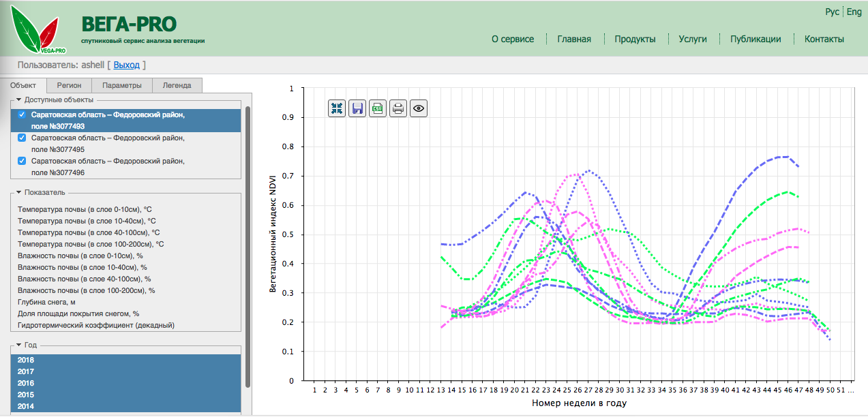Collapse the Показатель section

point(19,192)
